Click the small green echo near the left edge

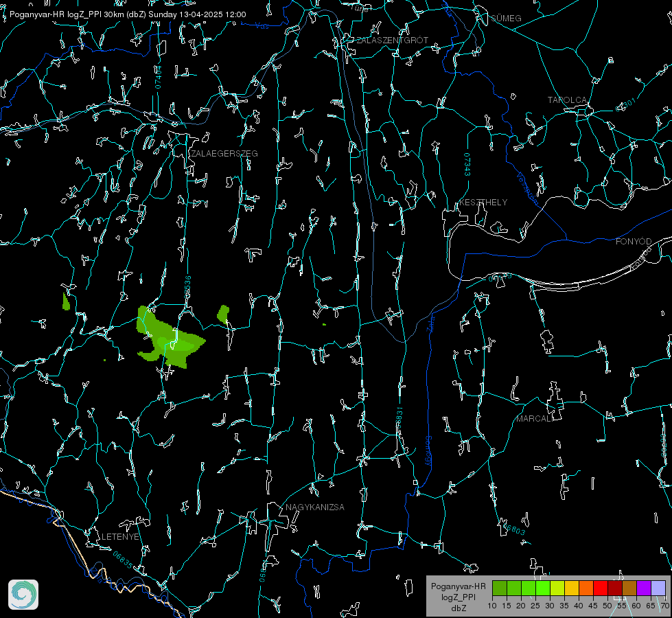[66, 302]
